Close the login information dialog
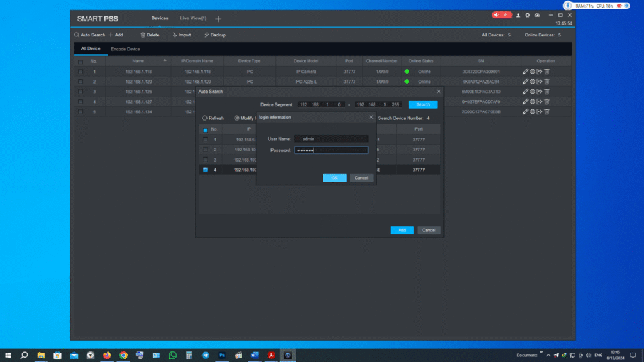 pos(371,117)
